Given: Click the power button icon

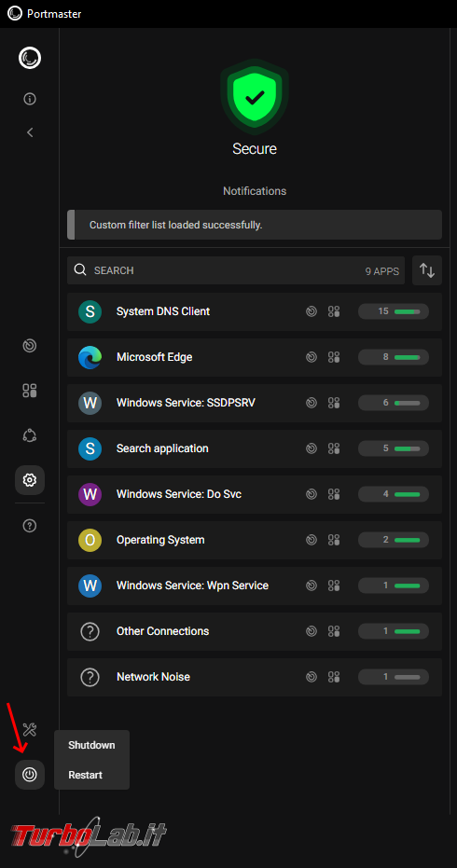Looking at the screenshot, I should click(30, 775).
